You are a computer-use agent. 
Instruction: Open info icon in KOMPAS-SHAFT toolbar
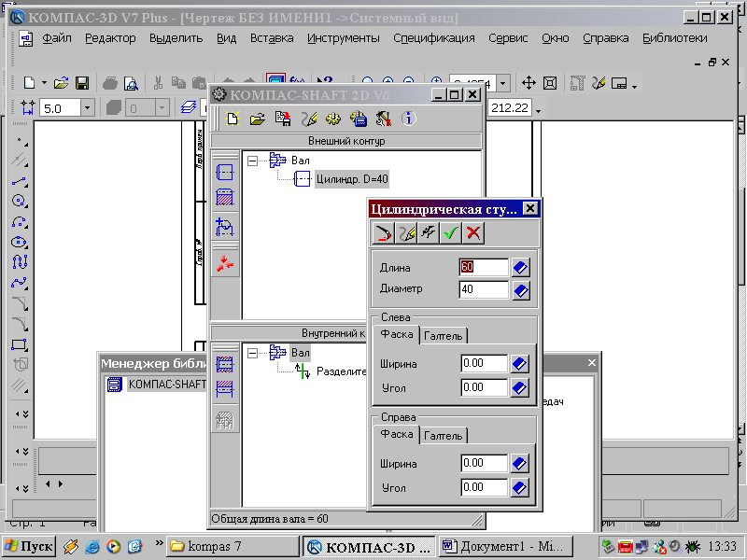coord(408,119)
